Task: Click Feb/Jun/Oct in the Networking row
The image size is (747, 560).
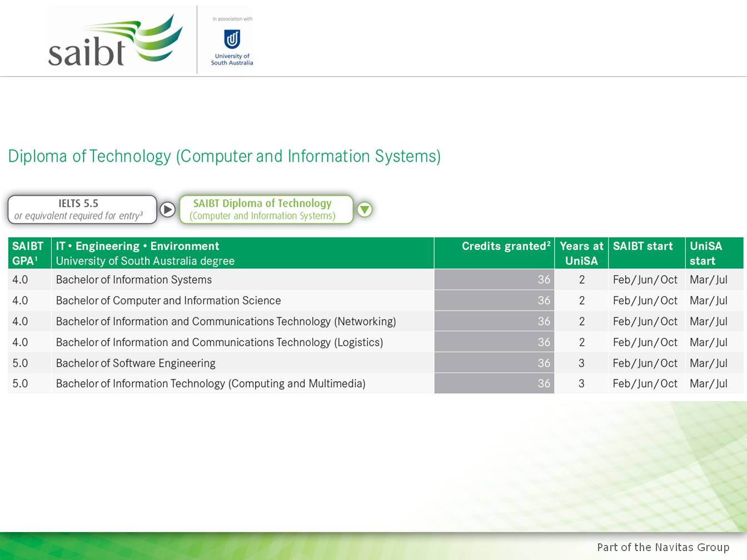Action: click(645, 322)
